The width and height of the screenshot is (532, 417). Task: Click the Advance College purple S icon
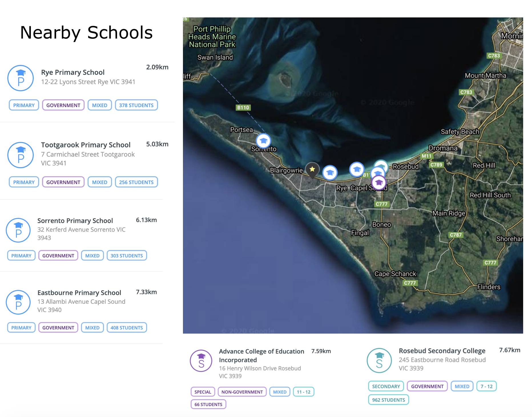click(x=201, y=361)
